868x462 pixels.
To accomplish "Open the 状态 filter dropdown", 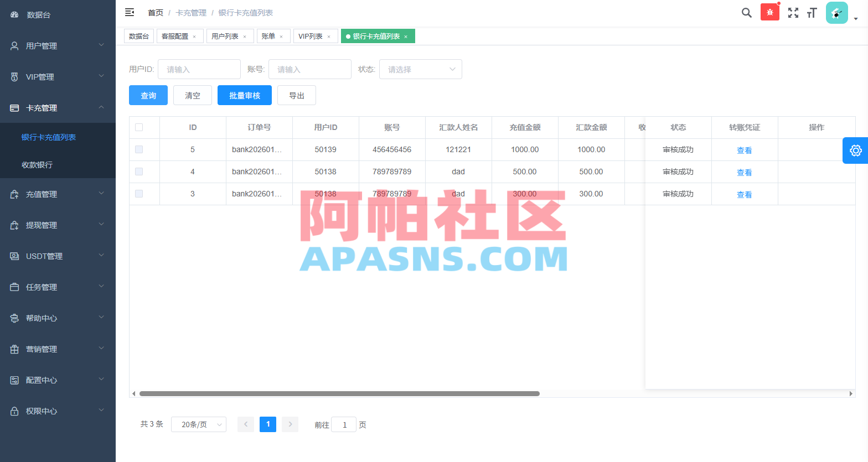I will [421, 69].
